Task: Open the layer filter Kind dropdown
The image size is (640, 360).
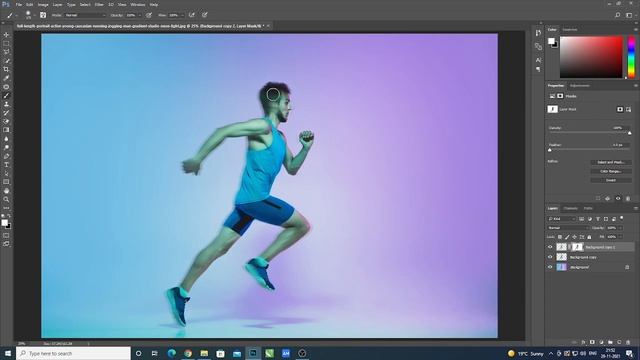Action: click(562, 219)
